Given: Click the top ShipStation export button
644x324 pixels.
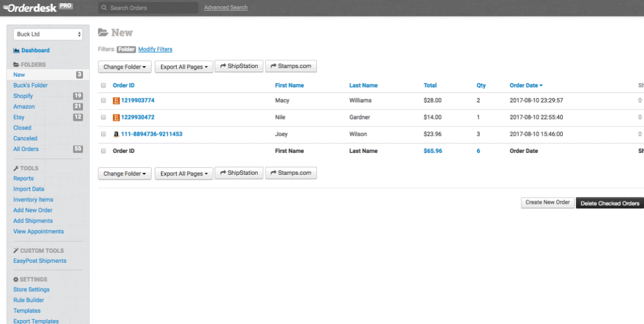Looking at the screenshot, I should tap(239, 67).
